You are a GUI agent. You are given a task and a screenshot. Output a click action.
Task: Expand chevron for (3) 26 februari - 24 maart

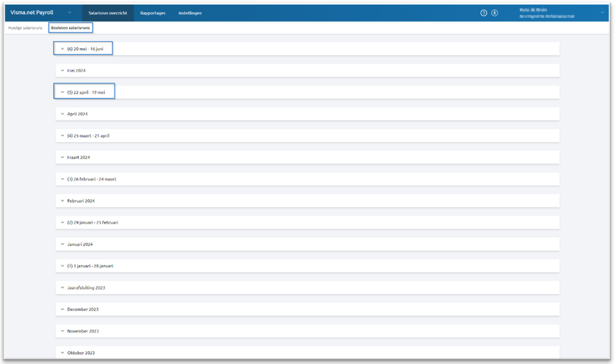point(62,179)
